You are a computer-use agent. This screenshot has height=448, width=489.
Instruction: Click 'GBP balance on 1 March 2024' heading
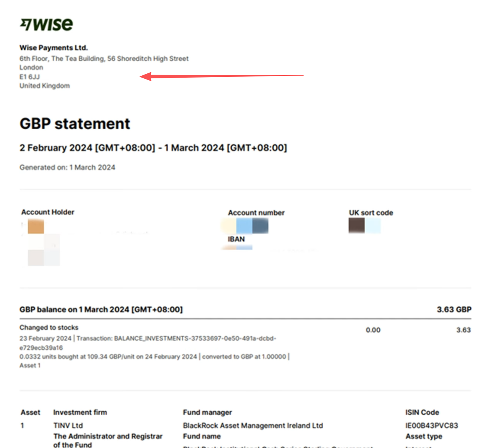(x=101, y=310)
